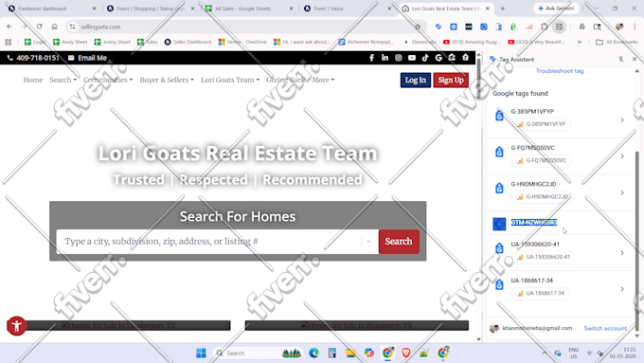Call phone number 409-718-0151
Image resolution: width=644 pixels, height=363 pixels.
[33, 58]
